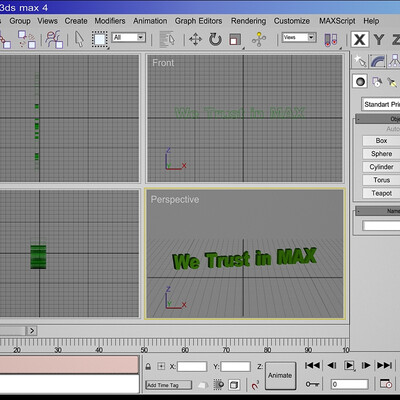Activate the Select Object arrow tool
Image resolution: width=400 pixels, height=400 pixels.
pyautogui.click(x=79, y=40)
